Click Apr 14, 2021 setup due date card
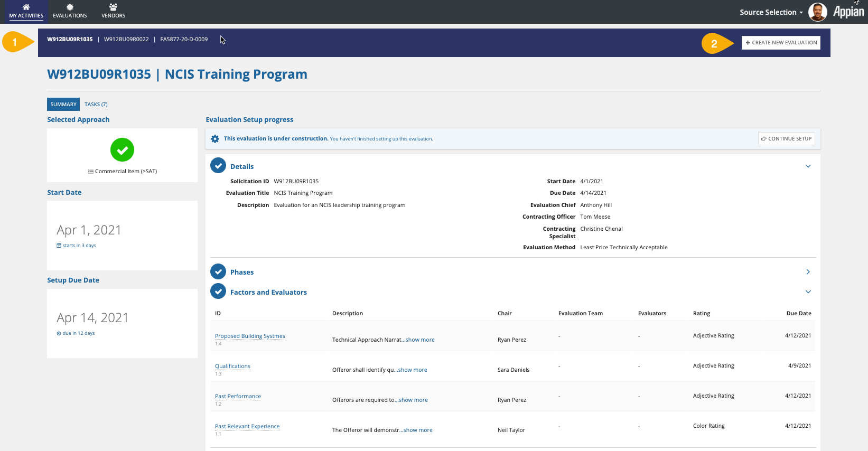Viewport: 868px width, 451px height. click(x=122, y=323)
